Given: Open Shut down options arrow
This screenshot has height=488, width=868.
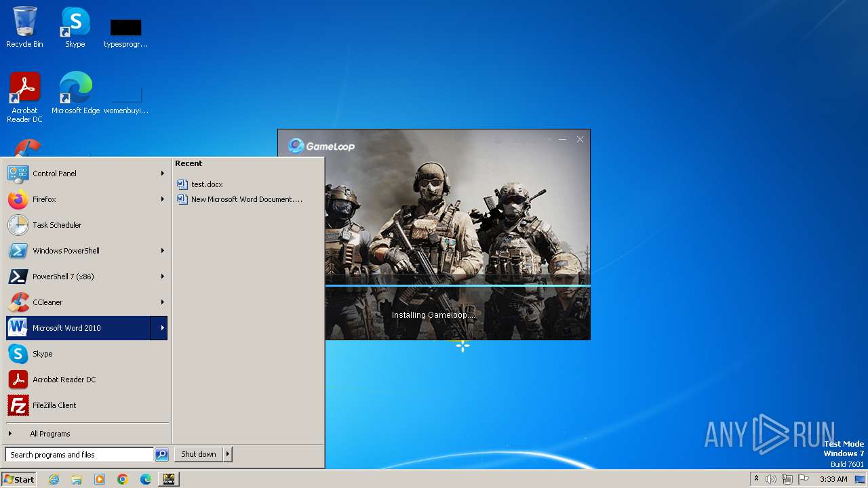Looking at the screenshot, I should click(x=228, y=454).
